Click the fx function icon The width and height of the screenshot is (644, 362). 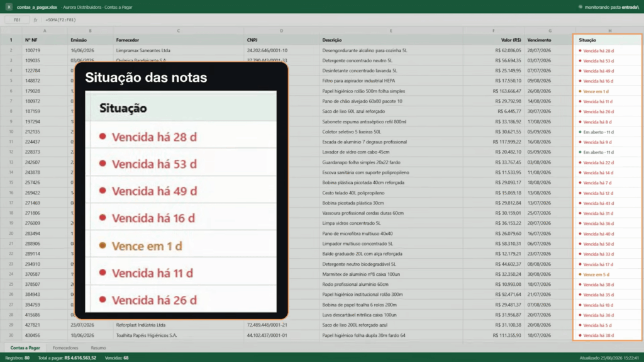coord(35,20)
